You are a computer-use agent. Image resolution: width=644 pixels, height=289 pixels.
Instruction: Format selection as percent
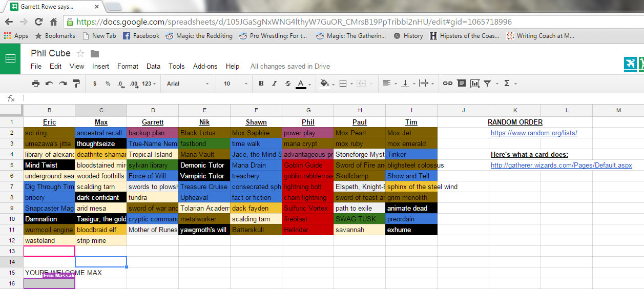click(108, 84)
